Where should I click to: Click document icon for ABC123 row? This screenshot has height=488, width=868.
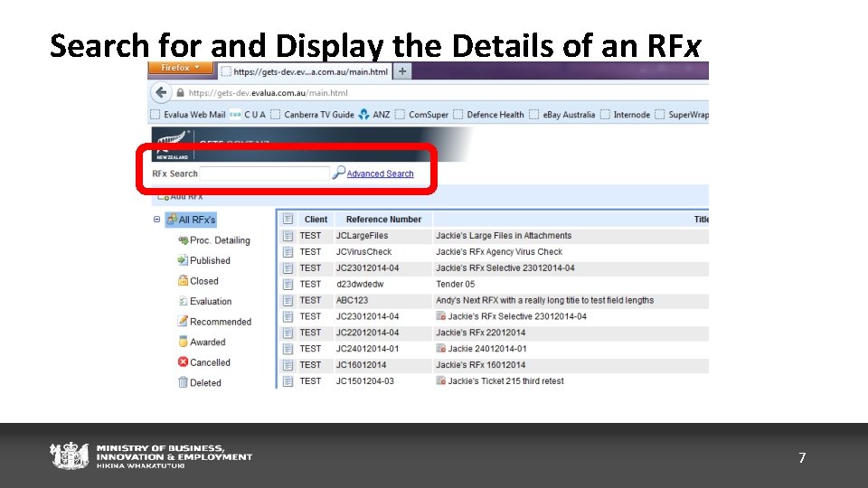pos(288,300)
